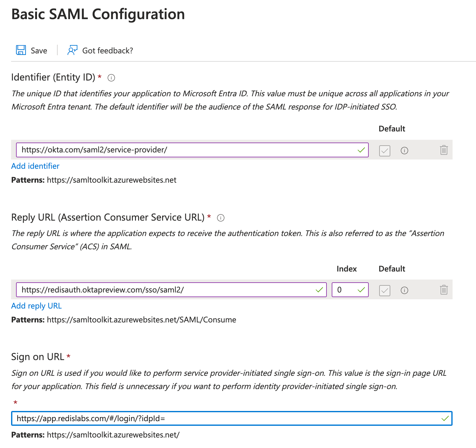Open the Got feedback? link
Viewport: 476px width, 448px height.
(x=107, y=51)
